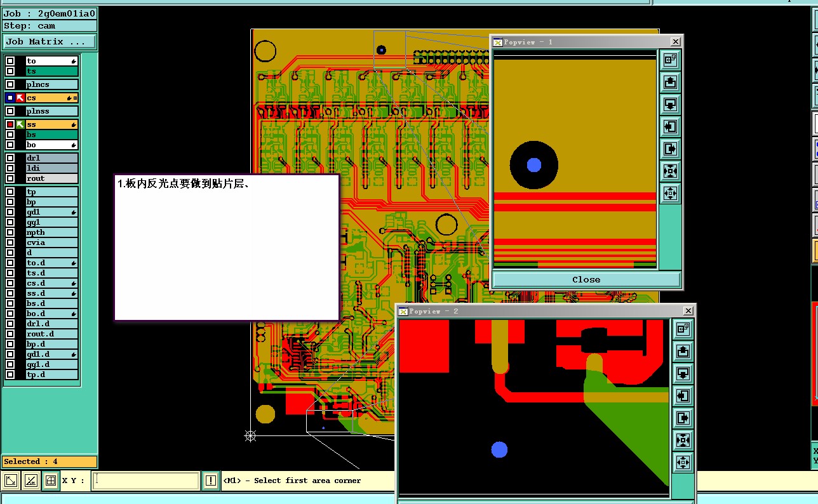This screenshot has height=504, width=818.
Task: Click red work-layer arrow icon on cs
Action: coord(20,98)
